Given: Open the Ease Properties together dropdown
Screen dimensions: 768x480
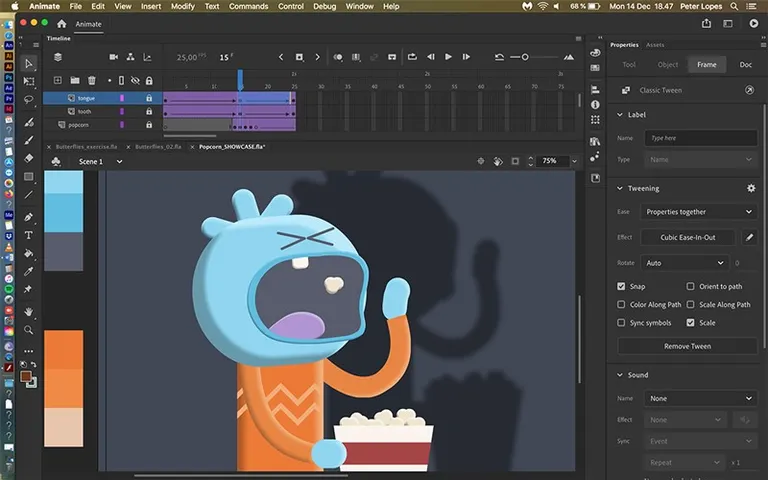Looking at the screenshot, I should tap(698, 212).
